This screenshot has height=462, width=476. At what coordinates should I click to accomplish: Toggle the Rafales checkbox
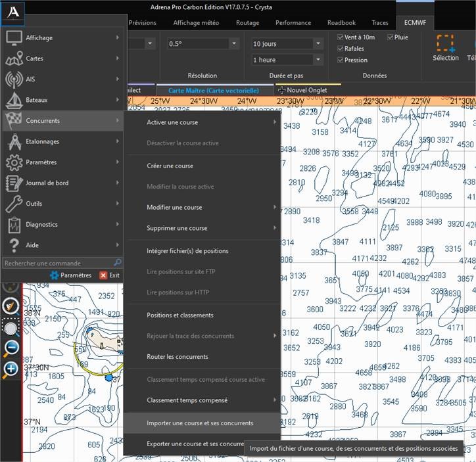(340, 49)
